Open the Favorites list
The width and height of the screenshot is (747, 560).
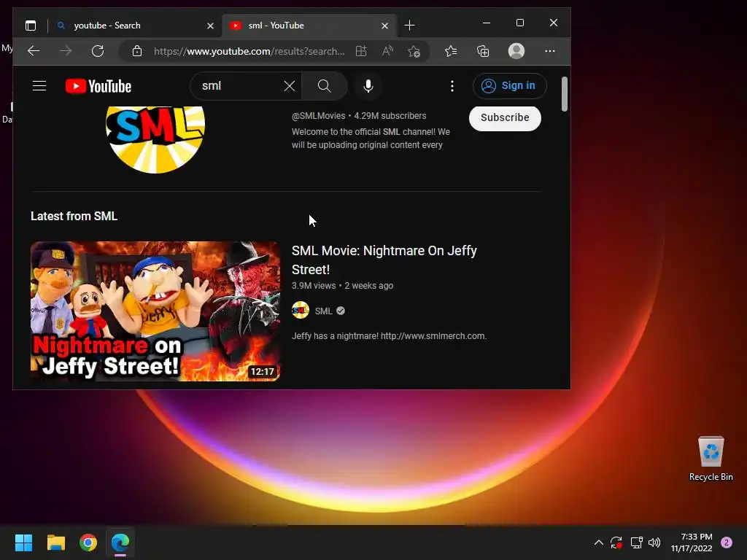point(451,51)
